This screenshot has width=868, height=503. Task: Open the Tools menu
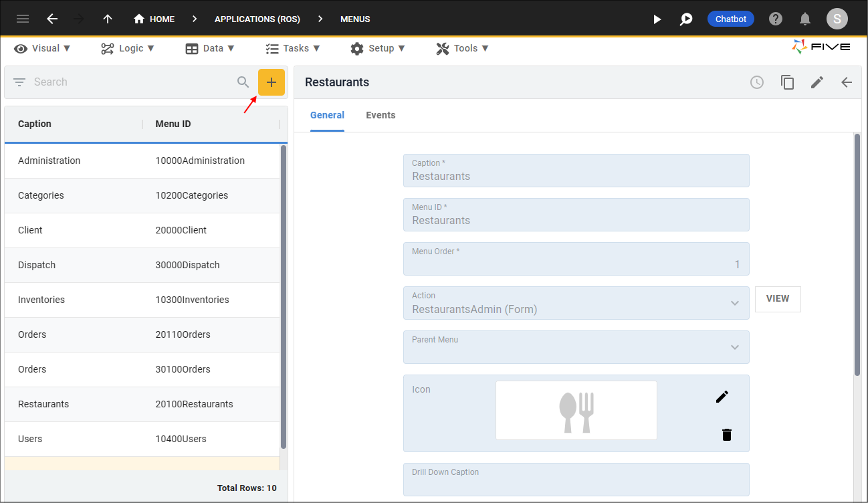463,48
